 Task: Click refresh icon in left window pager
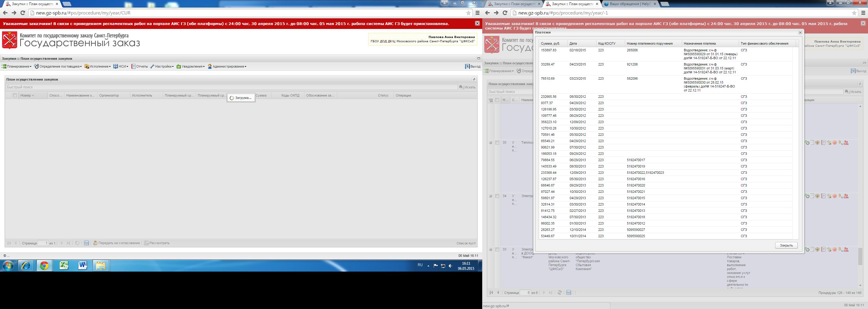77,243
